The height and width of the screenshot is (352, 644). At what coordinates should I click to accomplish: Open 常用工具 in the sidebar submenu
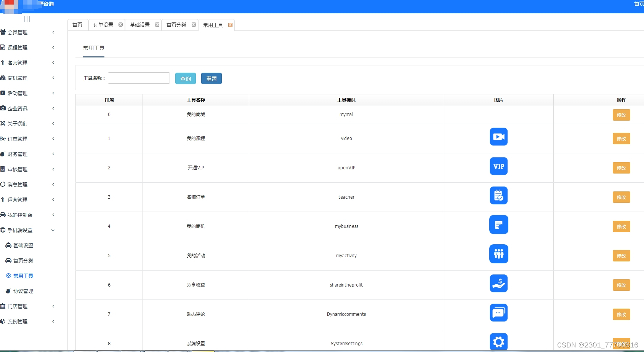point(23,276)
